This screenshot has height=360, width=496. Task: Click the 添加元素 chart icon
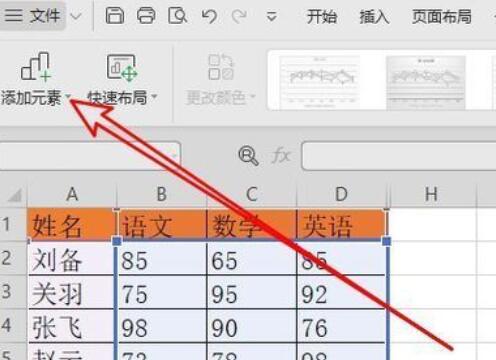36,67
